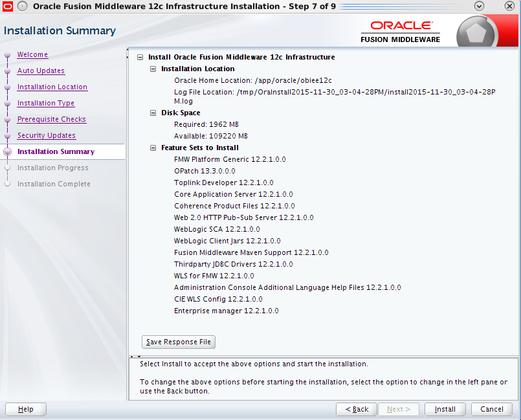Click the Save Response File button
The width and height of the screenshot is (521, 420).
coord(179,342)
